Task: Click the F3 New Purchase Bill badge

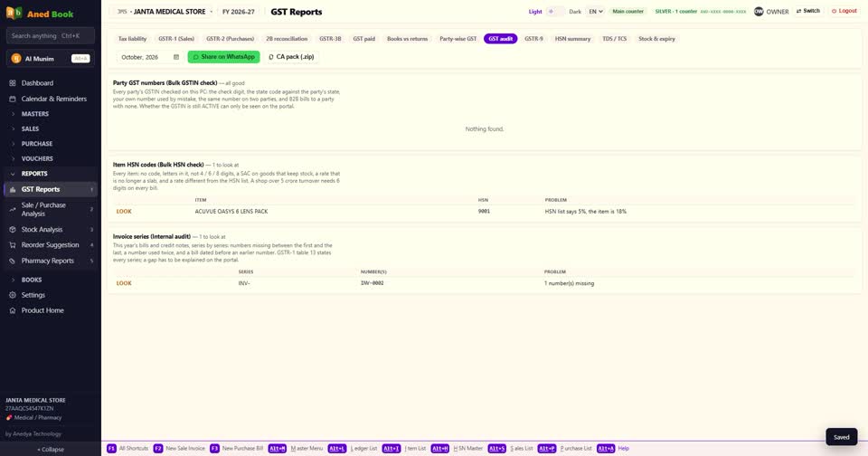Action: click(x=214, y=448)
